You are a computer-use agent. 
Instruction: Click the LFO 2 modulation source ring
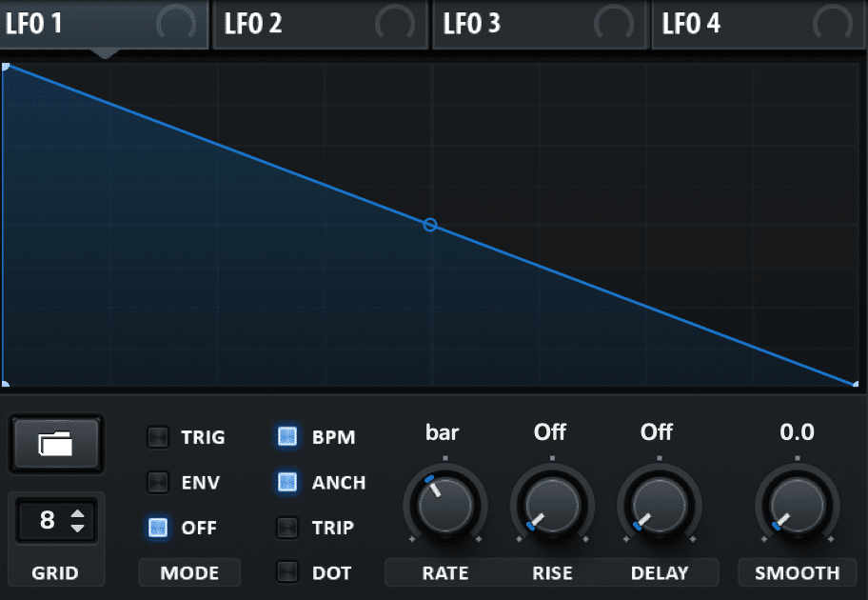tap(395, 25)
